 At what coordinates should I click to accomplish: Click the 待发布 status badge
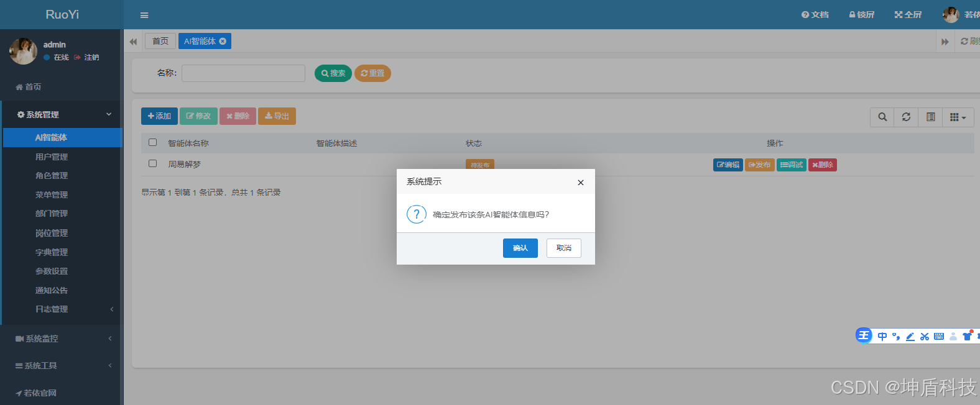pyautogui.click(x=480, y=165)
